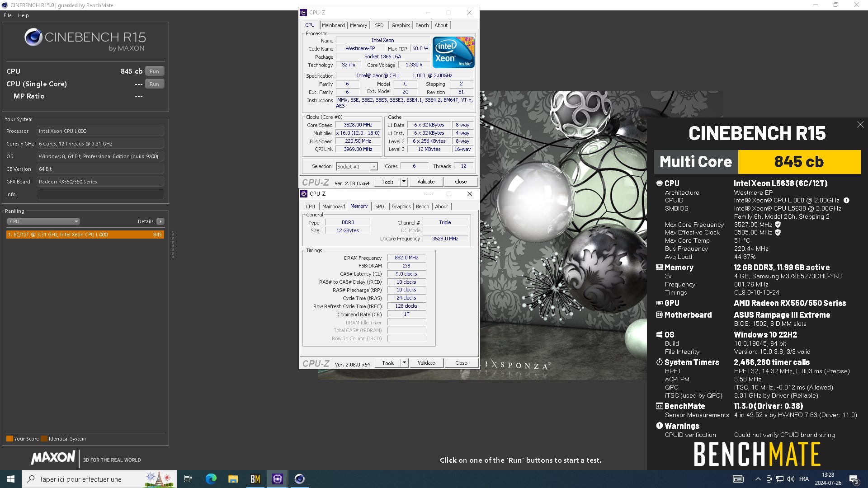The image size is (868, 488).
Task: Click the Processor field in Your System
Action: point(100,131)
